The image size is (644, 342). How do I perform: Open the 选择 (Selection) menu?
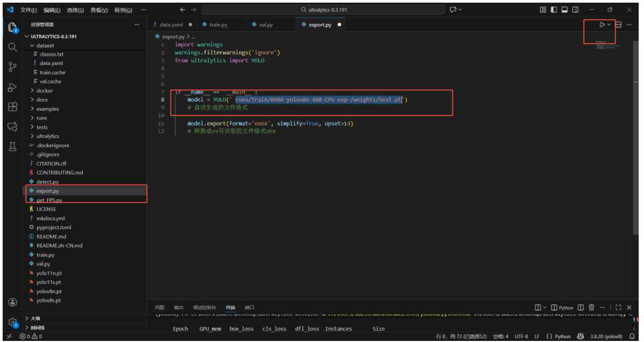(75, 10)
